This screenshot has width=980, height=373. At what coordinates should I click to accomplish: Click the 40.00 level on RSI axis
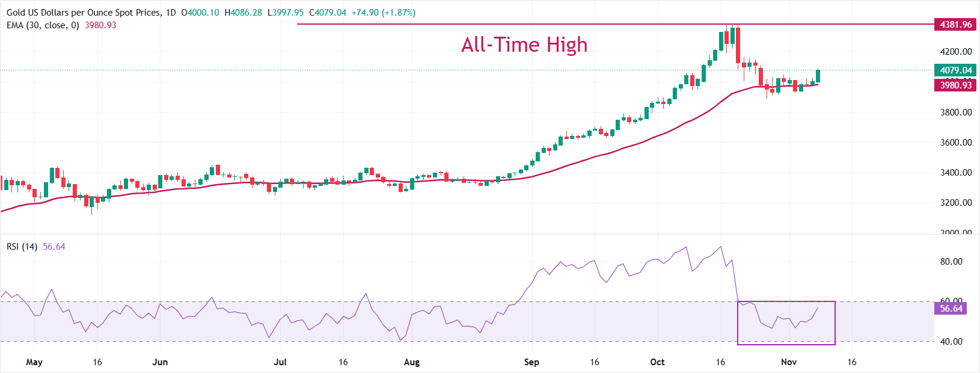[951, 342]
